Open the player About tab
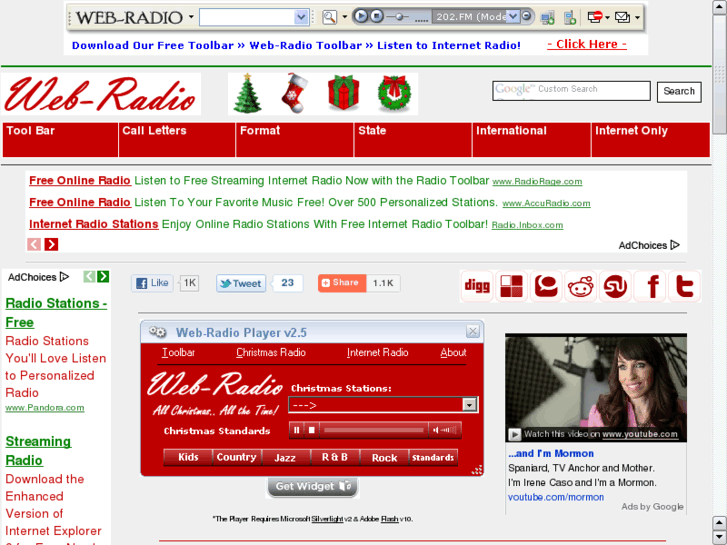Viewport: 727px width, 545px height. click(453, 353)
